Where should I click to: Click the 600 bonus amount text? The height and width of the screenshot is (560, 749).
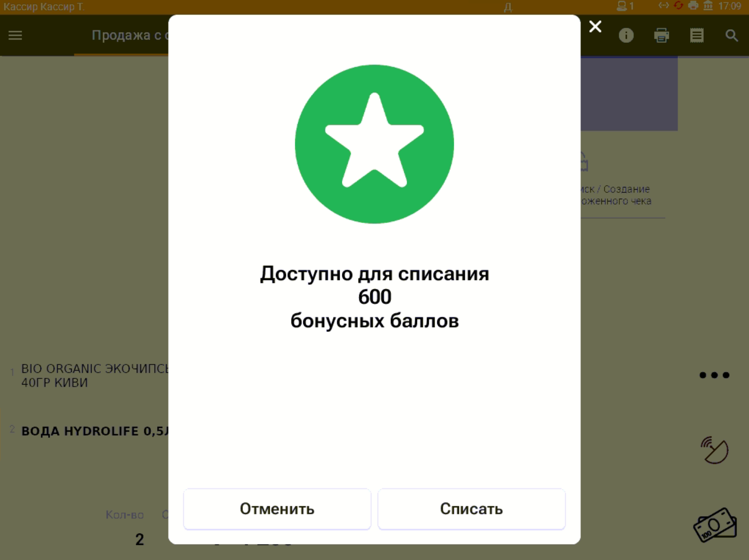click(374, 297)
